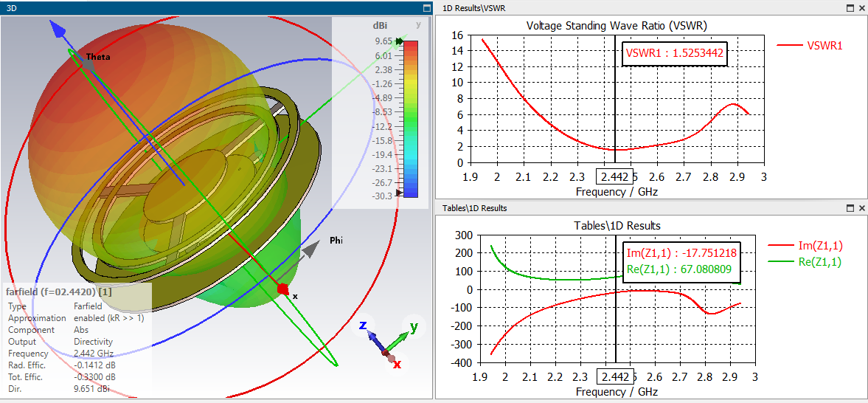Screen dimensions: 868x403
Task: Maximize the Tables\1D Results window
Action: (851, 208)
